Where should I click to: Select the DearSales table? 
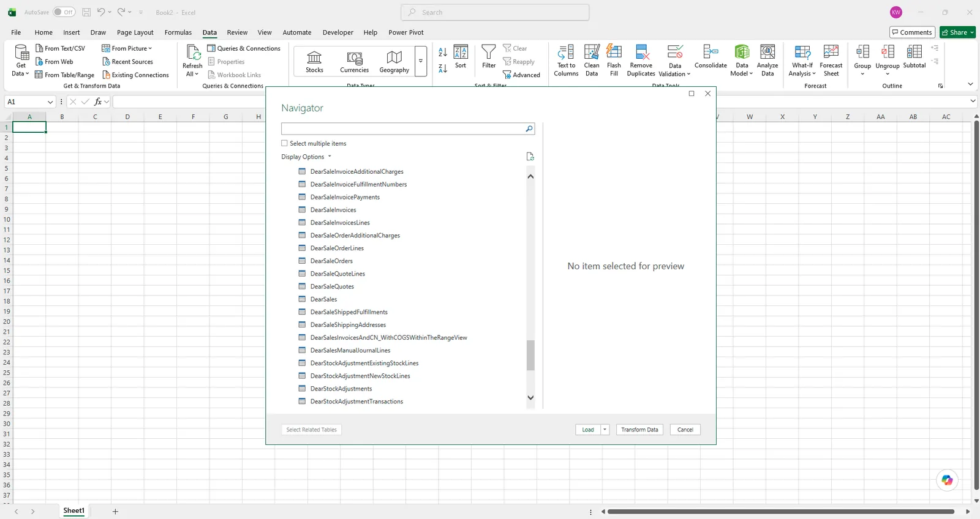click(323, 299)
